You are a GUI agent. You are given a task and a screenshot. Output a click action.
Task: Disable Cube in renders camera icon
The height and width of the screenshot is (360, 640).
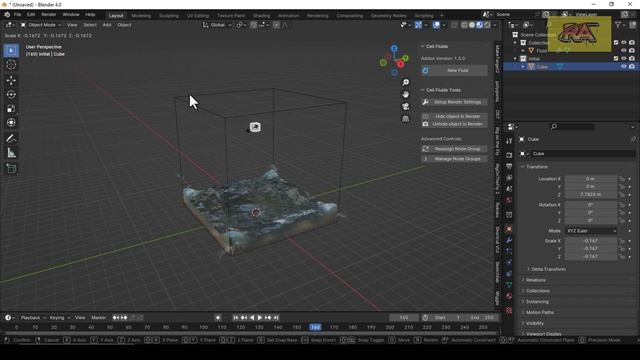click(632, 67)
